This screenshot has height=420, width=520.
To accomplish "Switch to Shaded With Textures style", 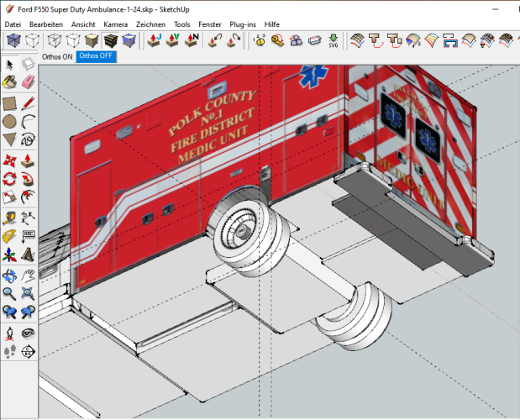I will pos(110,40).
